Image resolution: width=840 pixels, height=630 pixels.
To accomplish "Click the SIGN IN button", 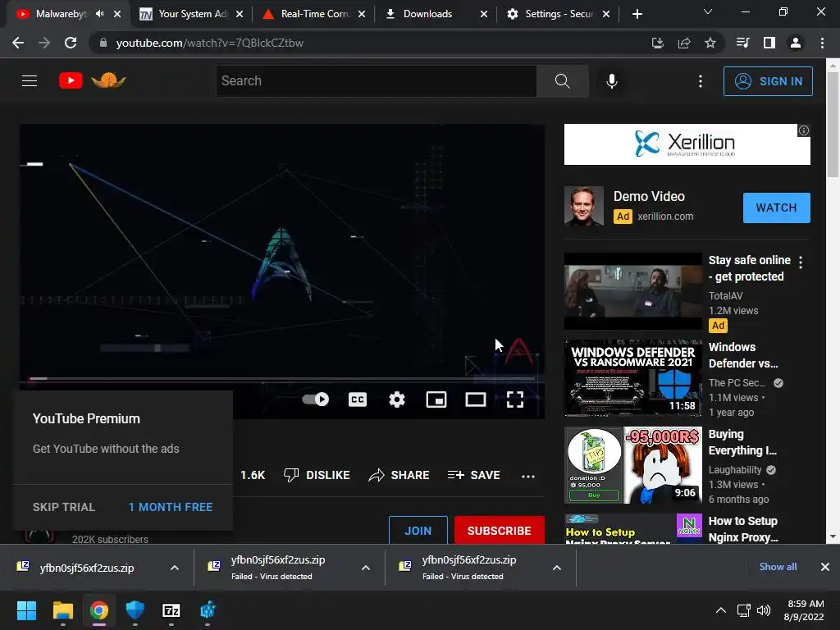I will pos(768,81).
